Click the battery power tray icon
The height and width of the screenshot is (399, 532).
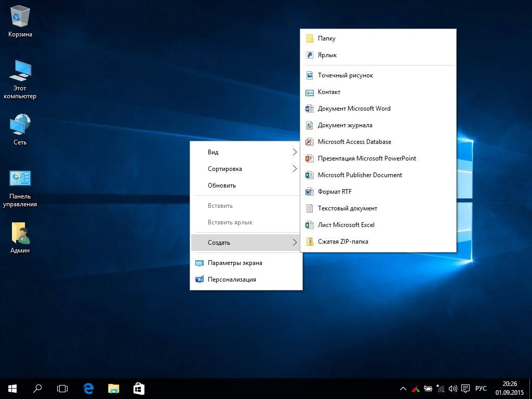coord(428,389)
